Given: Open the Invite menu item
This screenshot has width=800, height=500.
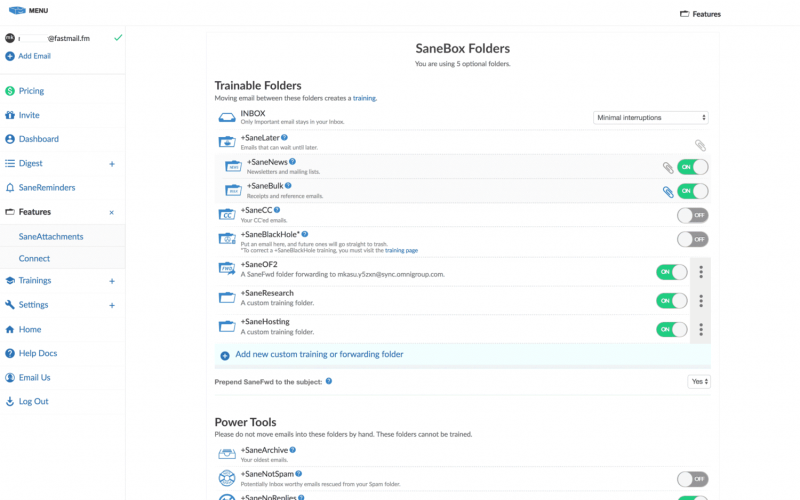Looking at the screenshot, I should pos(29,115).
